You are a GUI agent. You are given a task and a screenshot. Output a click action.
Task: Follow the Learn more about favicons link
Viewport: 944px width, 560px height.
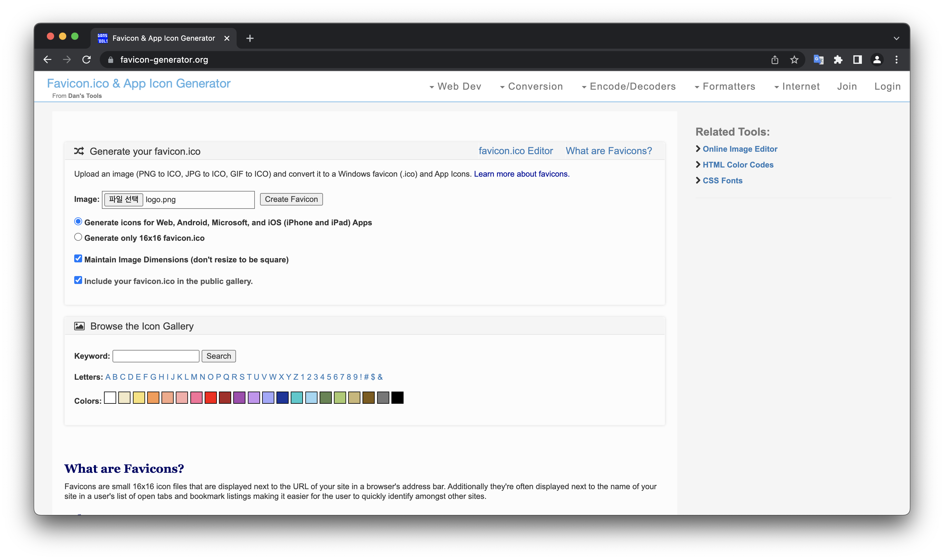point(522,174)
